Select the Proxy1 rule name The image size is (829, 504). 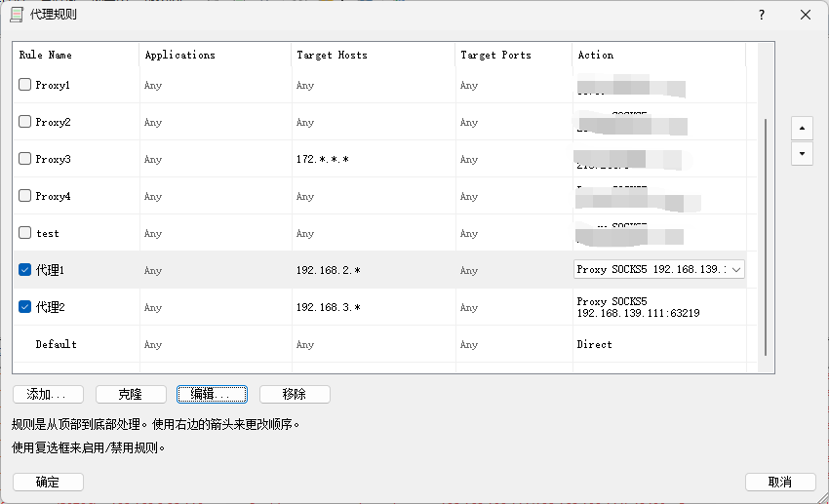click(53, 85)
